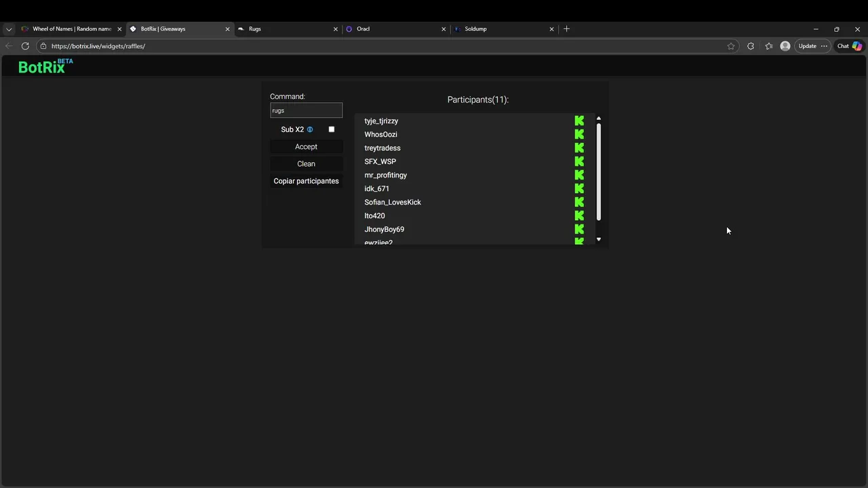Switch to Wheel of Names tab
The image size is (868, 488).
[71, 29]
